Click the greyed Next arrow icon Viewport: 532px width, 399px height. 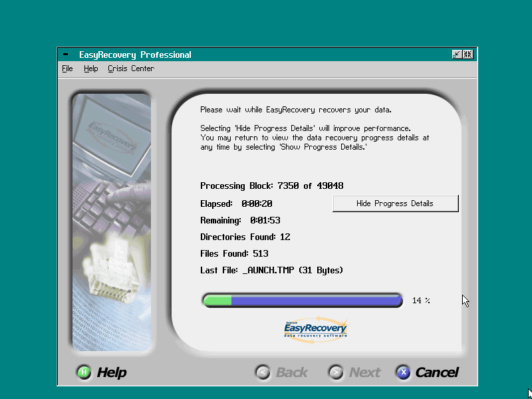pos(336,372)
